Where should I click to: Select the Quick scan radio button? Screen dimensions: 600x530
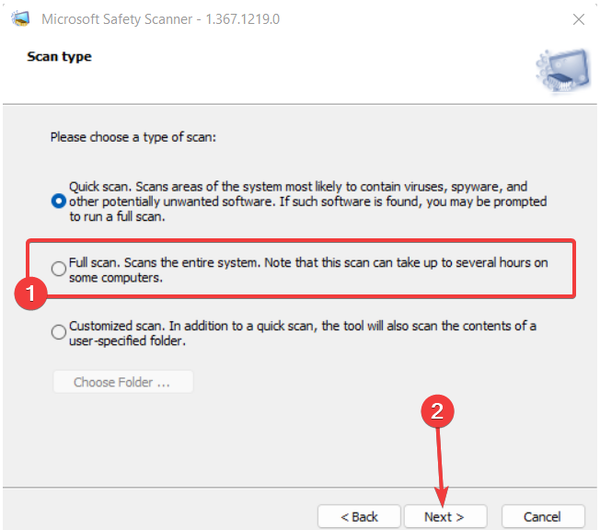(x=58, y=201)
